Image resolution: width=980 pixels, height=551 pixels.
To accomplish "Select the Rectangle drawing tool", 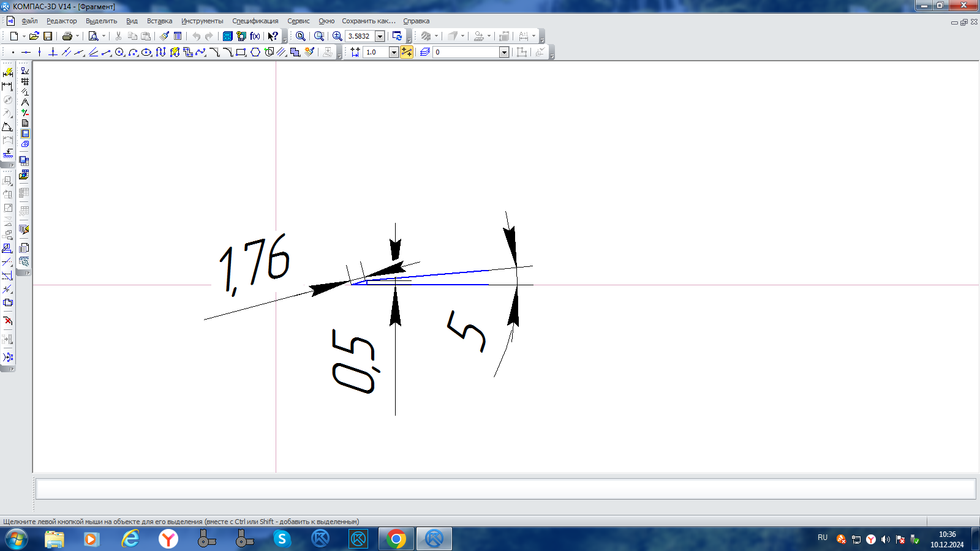I will [241, 53].
